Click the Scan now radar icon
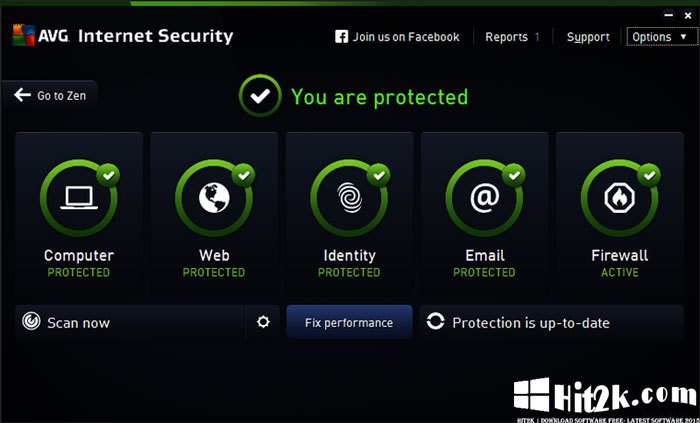Image resolution: width=700 pixels, height=423 pixels. point(32,322)
